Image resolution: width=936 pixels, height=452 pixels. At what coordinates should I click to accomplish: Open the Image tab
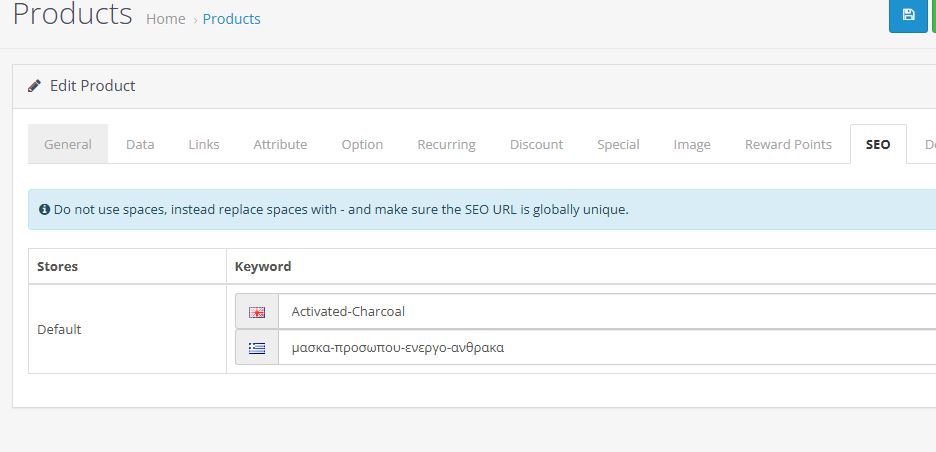click(692, 144)
